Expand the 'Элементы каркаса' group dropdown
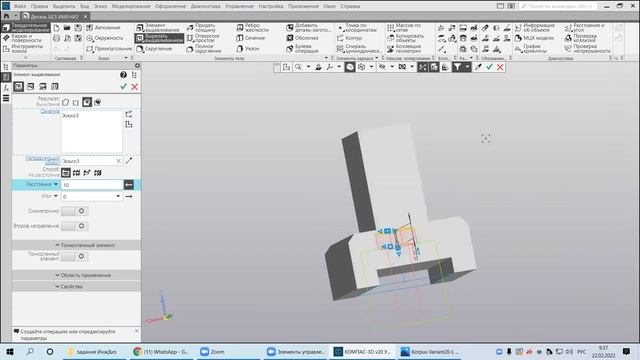Screen dimensions: 640x360 coord(376,58)
